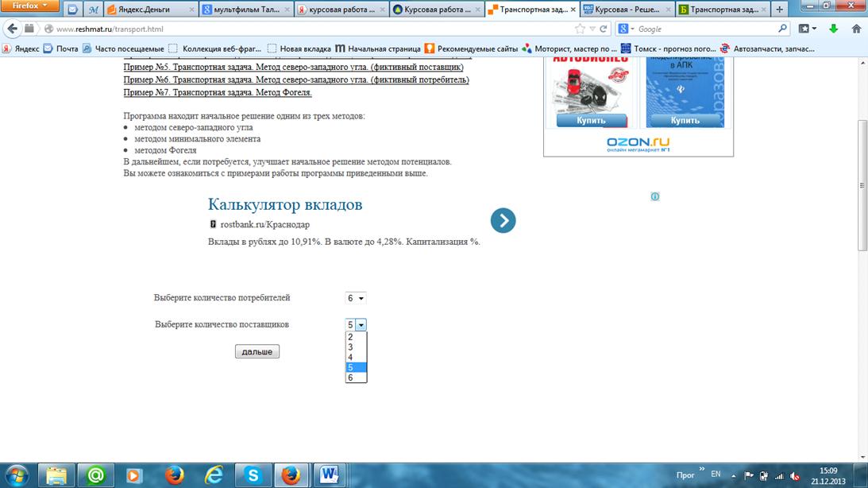Switch to the Яндекс.Деньги tab
The height and width of the screenshot is (488, 868).
click(x=151, y=10)
